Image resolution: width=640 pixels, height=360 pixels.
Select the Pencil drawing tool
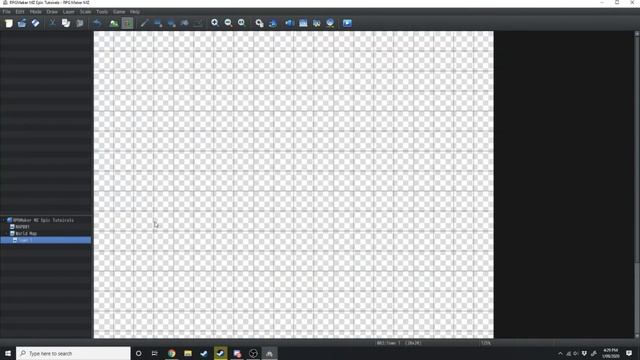[144, 23]
